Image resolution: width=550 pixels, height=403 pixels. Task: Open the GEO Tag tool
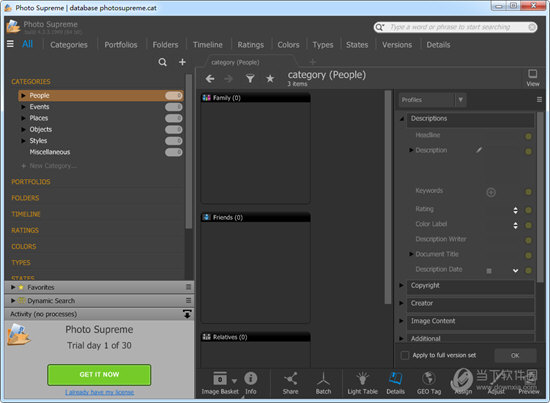click(x=429, y=383)
